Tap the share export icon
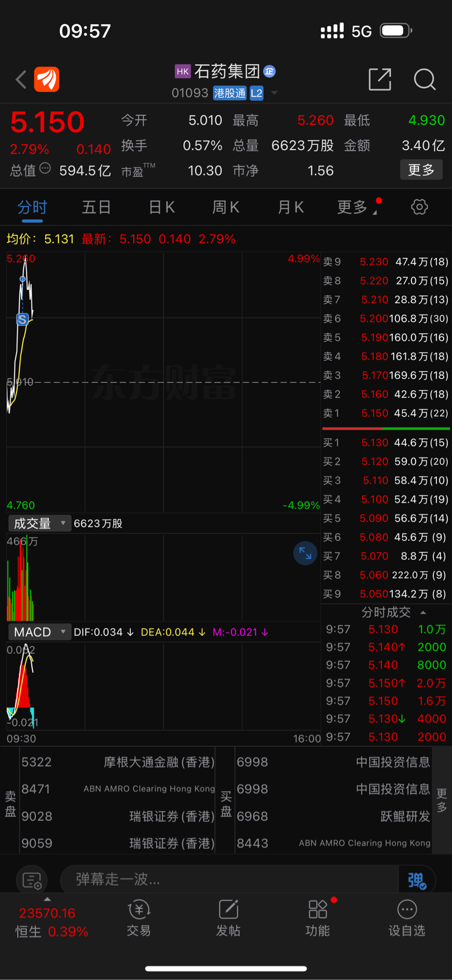This screenshot has width=452, height=980. (380, 79)
